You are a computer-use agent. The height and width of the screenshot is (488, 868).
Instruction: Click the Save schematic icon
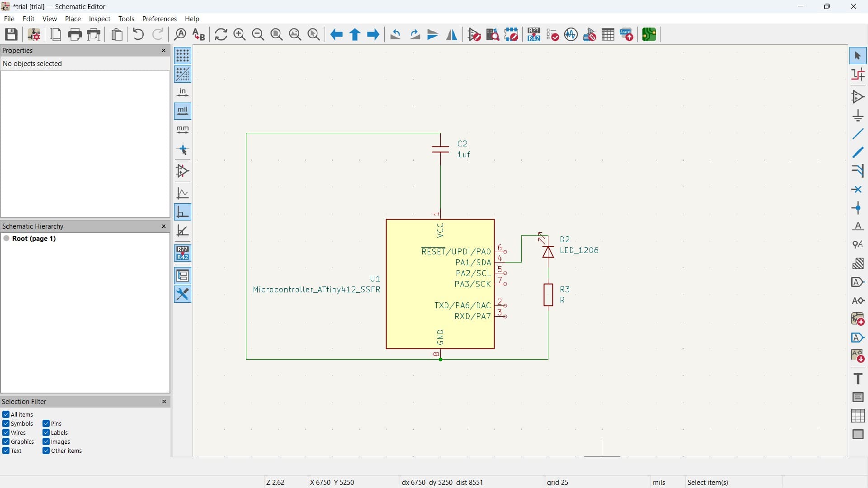11,34
